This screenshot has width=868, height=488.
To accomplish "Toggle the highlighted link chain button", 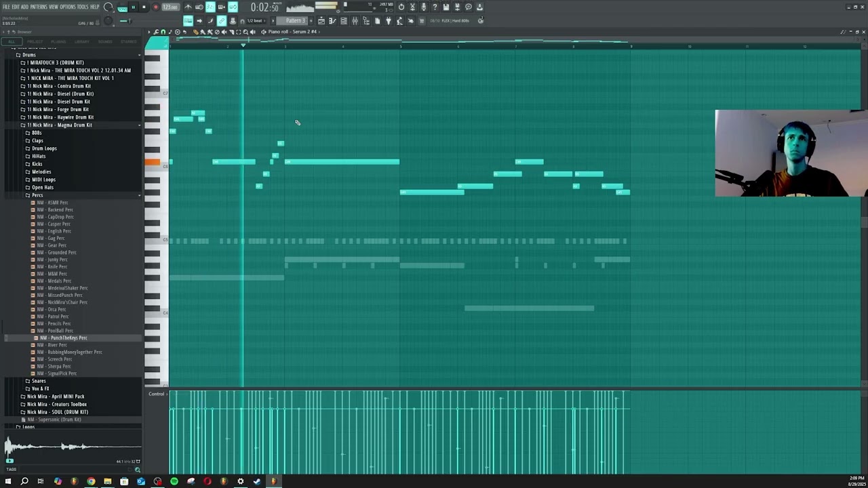I will click(222, 20).
